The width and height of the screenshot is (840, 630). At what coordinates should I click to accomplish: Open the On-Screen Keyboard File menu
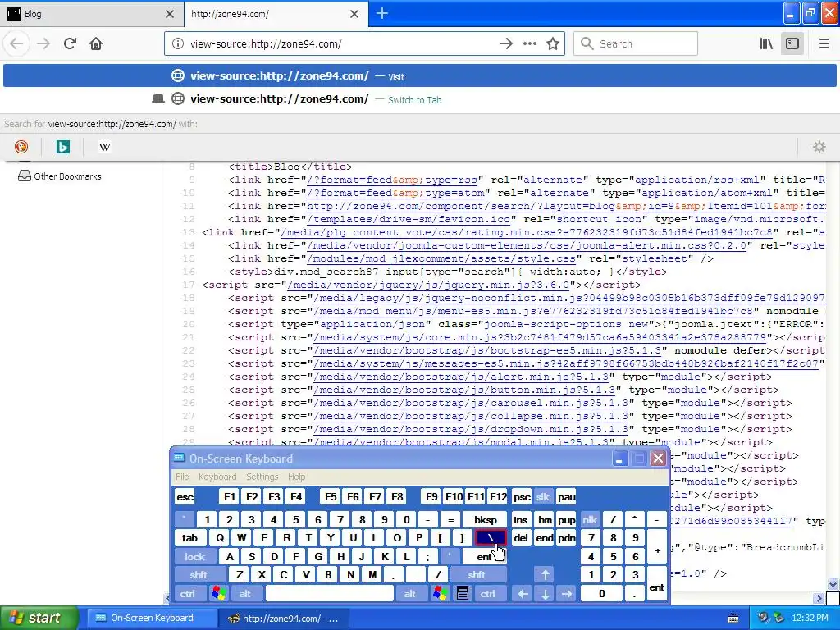tap(182, 477)
